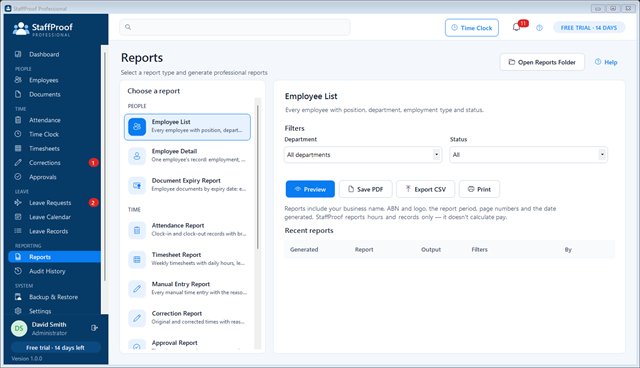The width and height of the screenshot is (640, 368).
Task: Click the Employees people icon in sidebar
Action: point(18,80)
